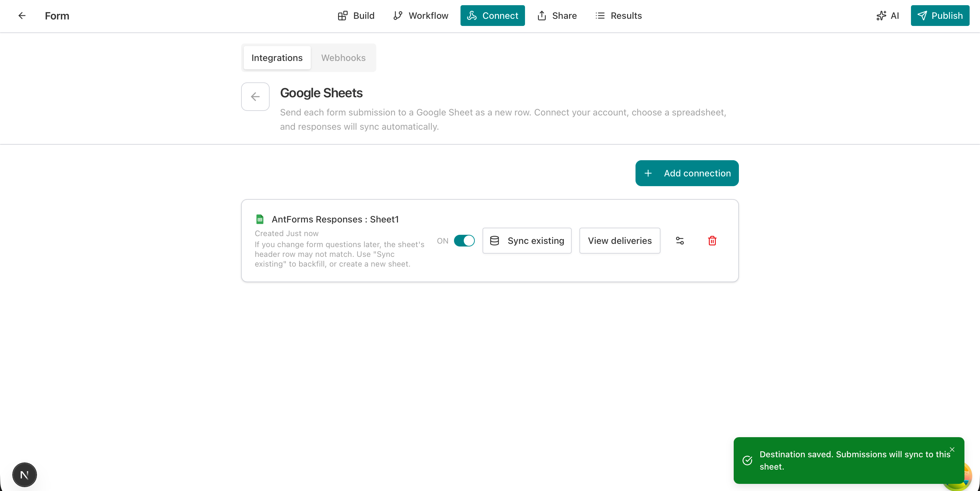Viewport: 980px width, 491px height.
Task: Open the account avatar in the corner
Action: pos(24,474)
